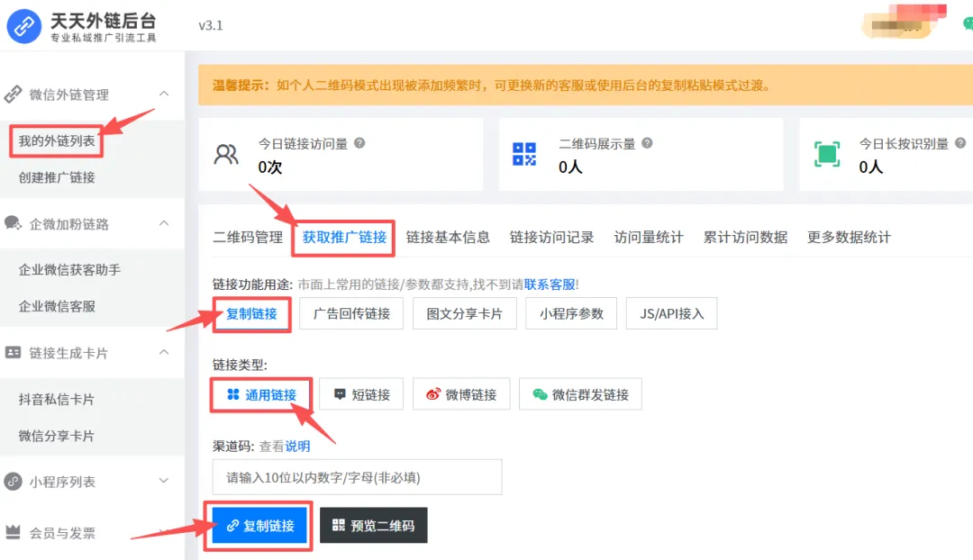Choose 微信群发链接 link type
This screenshot has width=973, height=560.
tap(581, 394)
